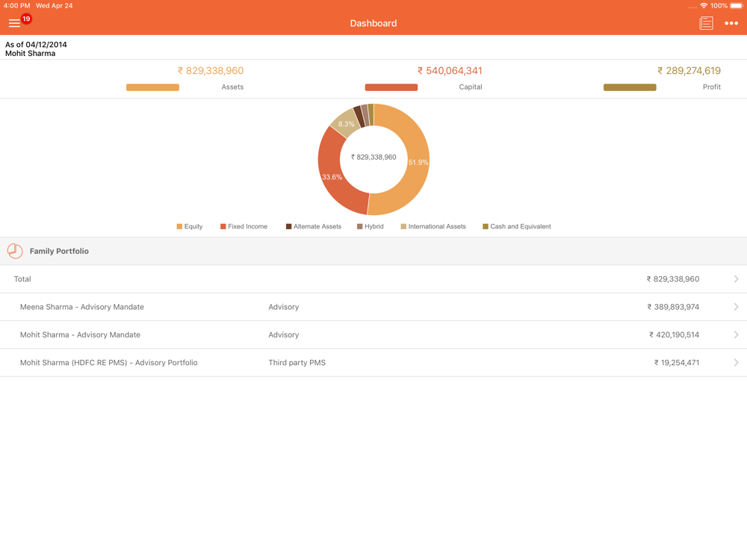Image resolution: width=747 pixels, height=560 pixels.
Task: Select the Family Portfolio section header
Action: point(59,251)
